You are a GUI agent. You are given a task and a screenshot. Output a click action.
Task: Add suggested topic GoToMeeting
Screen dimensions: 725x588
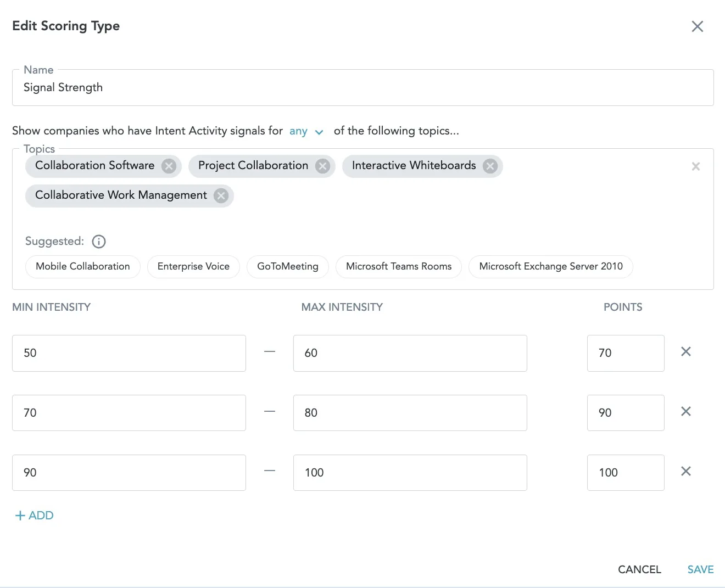click(x=288, y=267)
